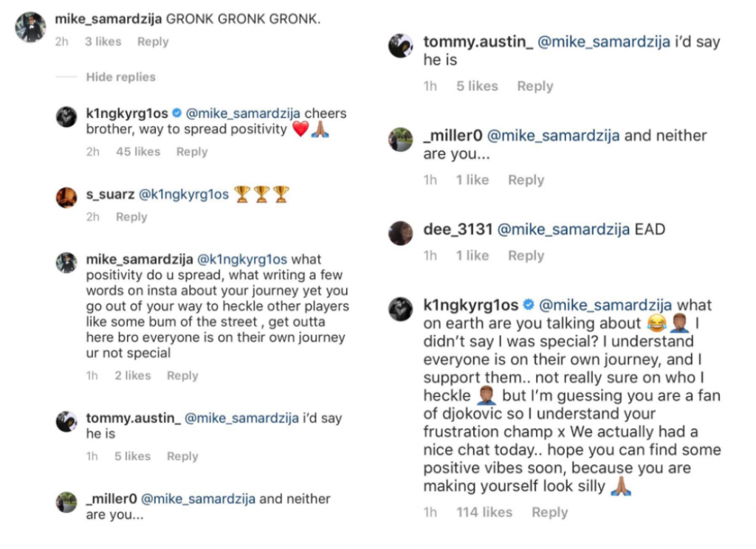Tap the s_suarz profile picture
The width and height of the screenshot is (756, 549).
66,196
